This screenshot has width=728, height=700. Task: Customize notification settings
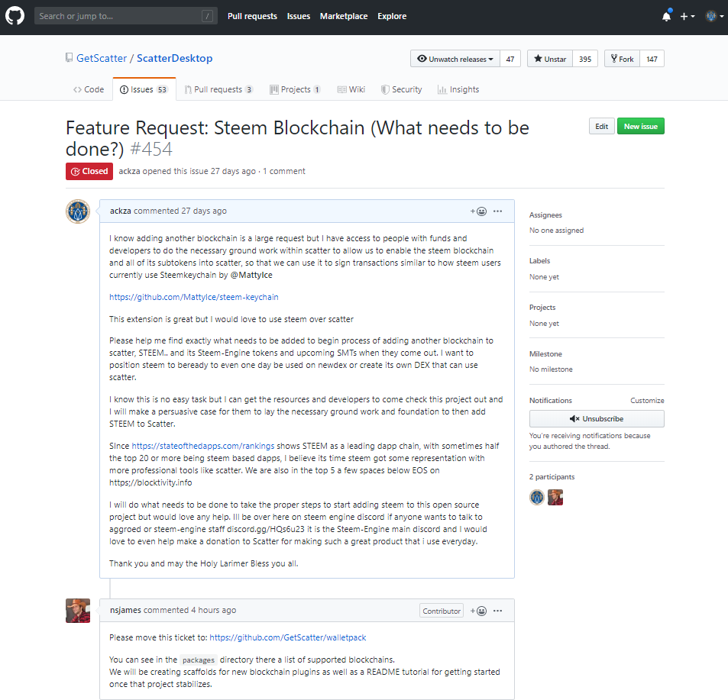click(647, 400)
